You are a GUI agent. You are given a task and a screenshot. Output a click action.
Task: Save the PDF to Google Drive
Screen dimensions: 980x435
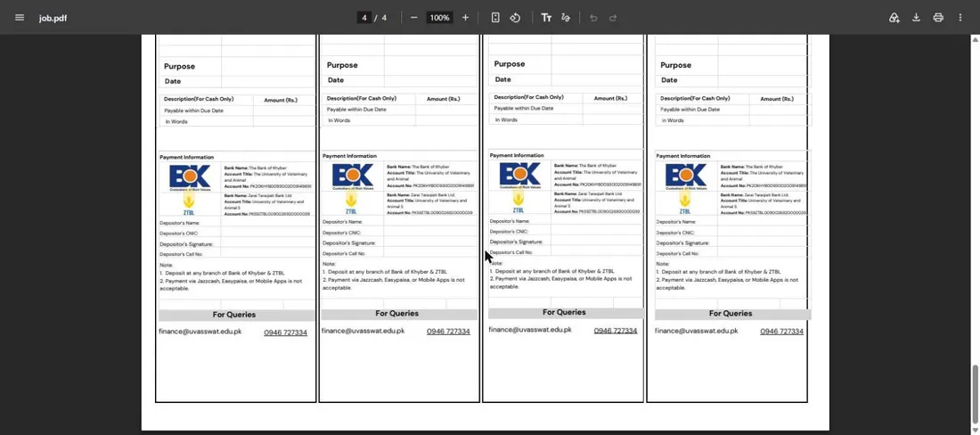894,18
